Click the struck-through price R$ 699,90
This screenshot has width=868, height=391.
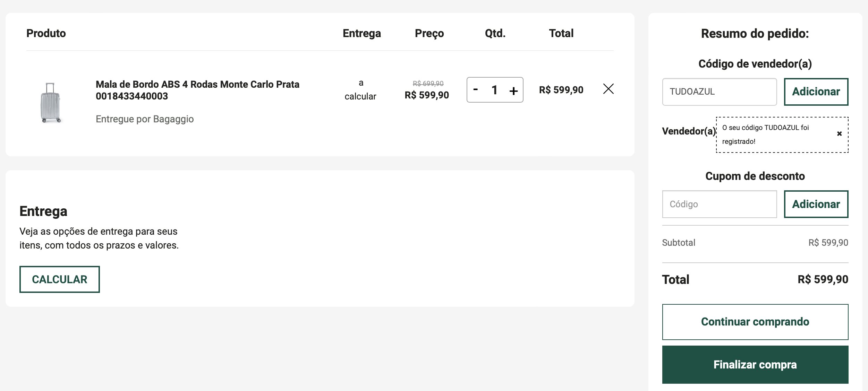(x=428, y=84)
